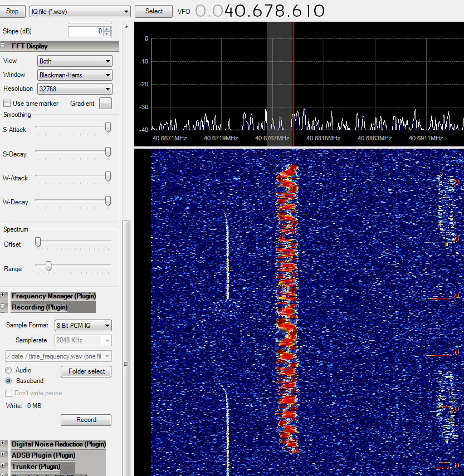Open file naming pattern dropdown
This screenshot has height=476, width=464.
click(x=58, y=356)
